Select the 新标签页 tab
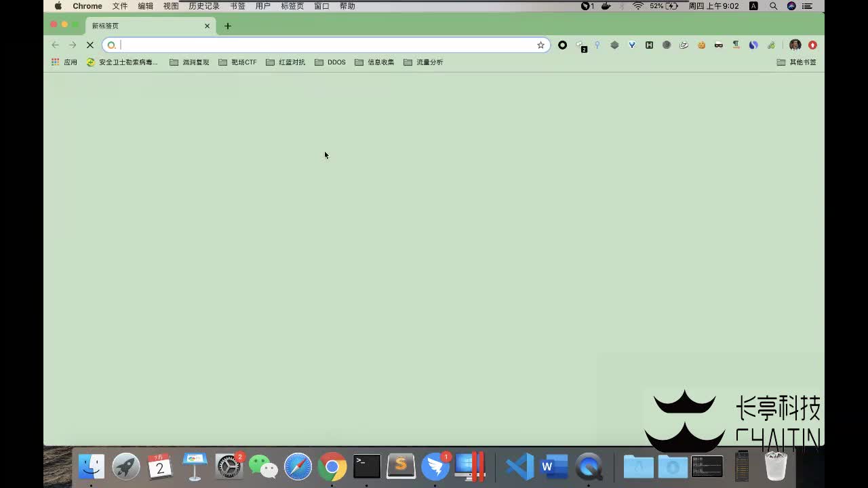868x488 pixels. tap(151, 26)
